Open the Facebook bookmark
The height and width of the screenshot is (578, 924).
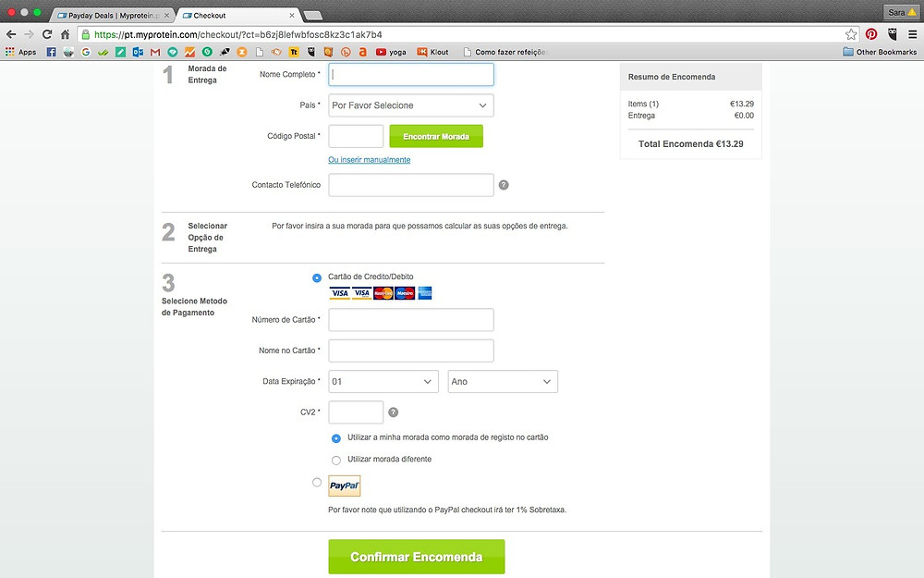(x=51, y=52)
